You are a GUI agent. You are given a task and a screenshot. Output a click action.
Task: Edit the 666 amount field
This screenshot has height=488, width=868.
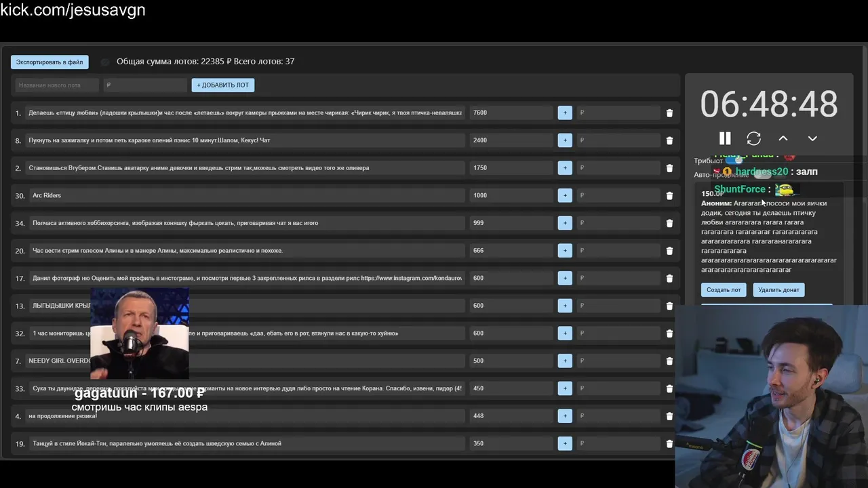tap(511, 250)
